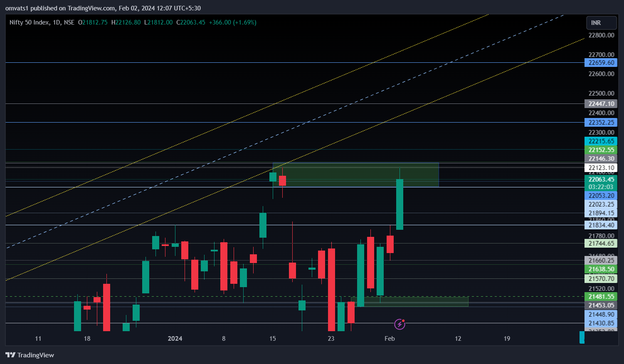Select the 21570.70 price label
Screen dimensions: 624x364
click(601, 279)
